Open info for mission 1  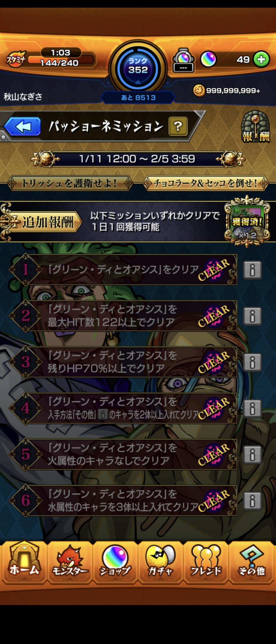[x=252, y=270]
